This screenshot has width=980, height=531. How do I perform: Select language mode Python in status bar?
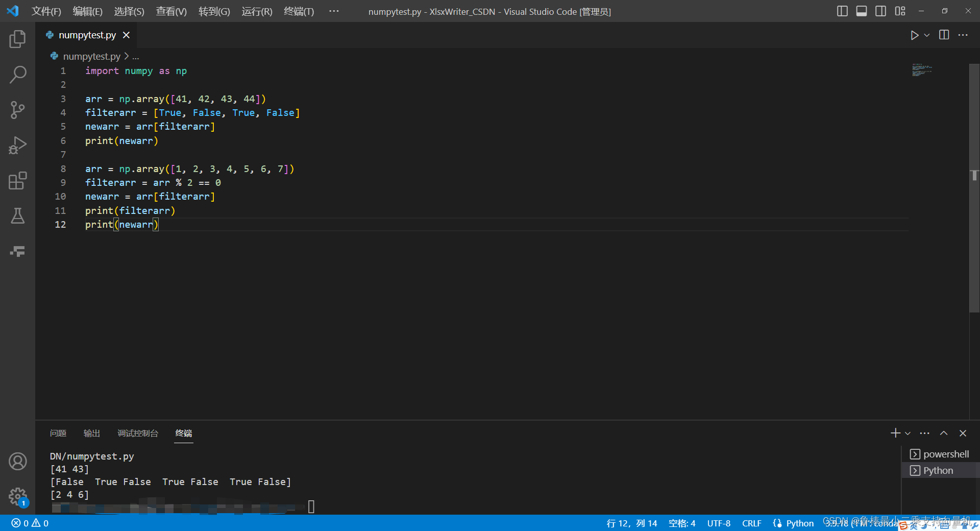[x=800, y=523]
